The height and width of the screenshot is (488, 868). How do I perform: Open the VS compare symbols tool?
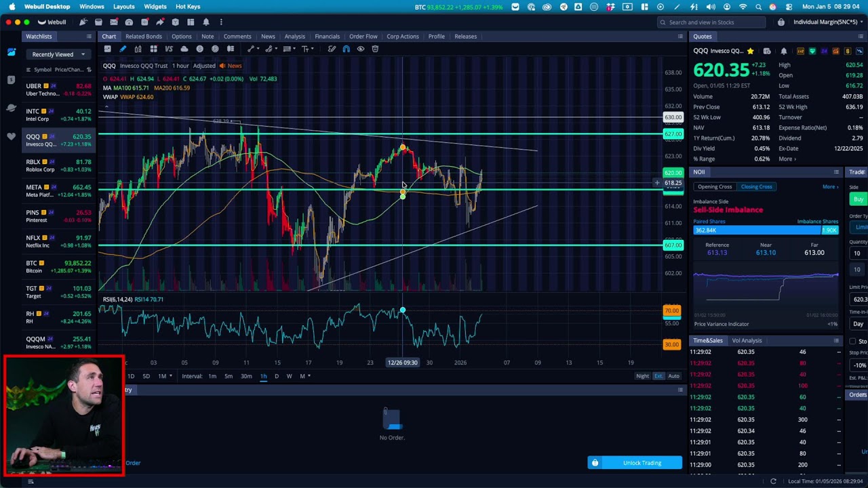click(x=169, y=49)
